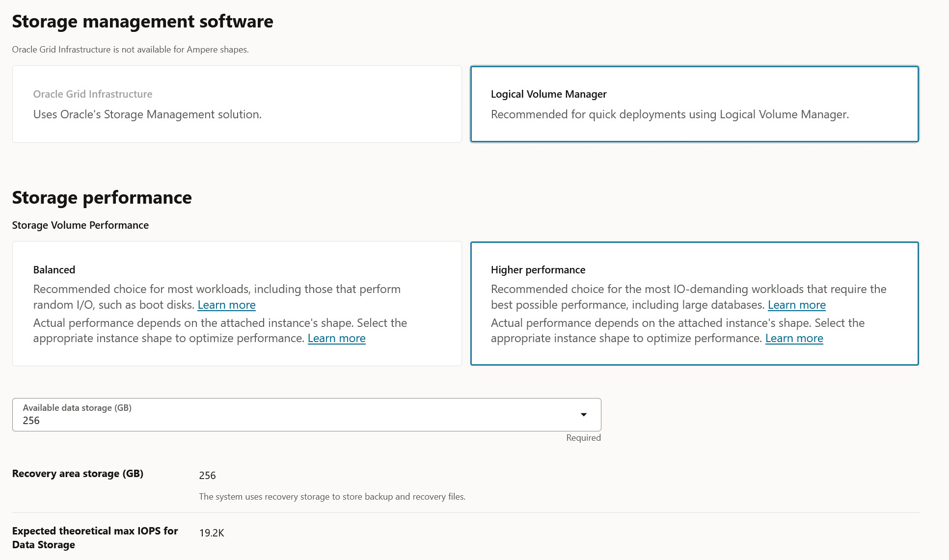Click Learn more about instance shape optimization under Balanced
Viewport: 949px width, 560px height.
point(336,338)
